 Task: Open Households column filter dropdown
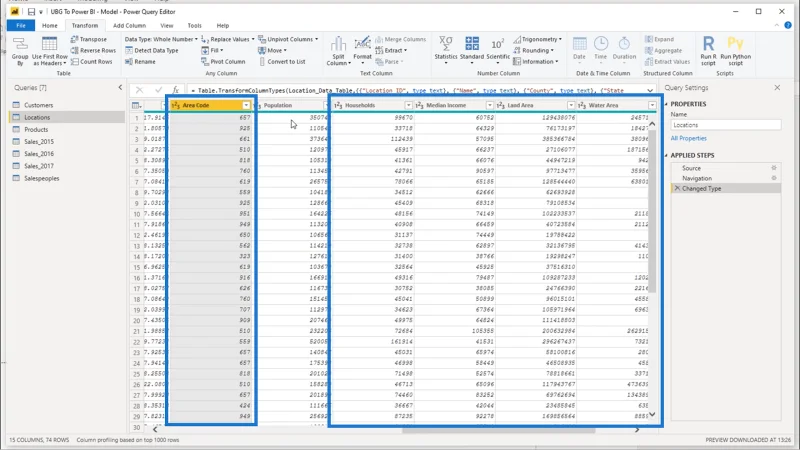pyautogui.click(x=408, y=105)
